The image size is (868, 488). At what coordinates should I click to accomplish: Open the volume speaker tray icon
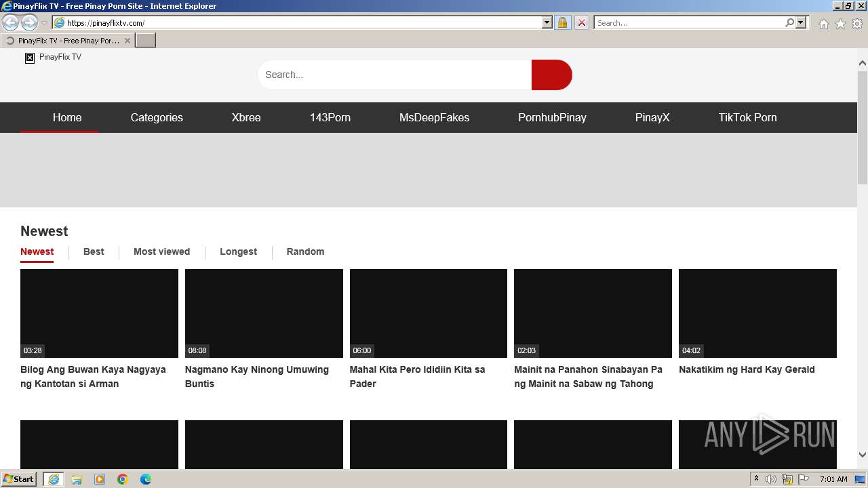[x=771, y=479]
